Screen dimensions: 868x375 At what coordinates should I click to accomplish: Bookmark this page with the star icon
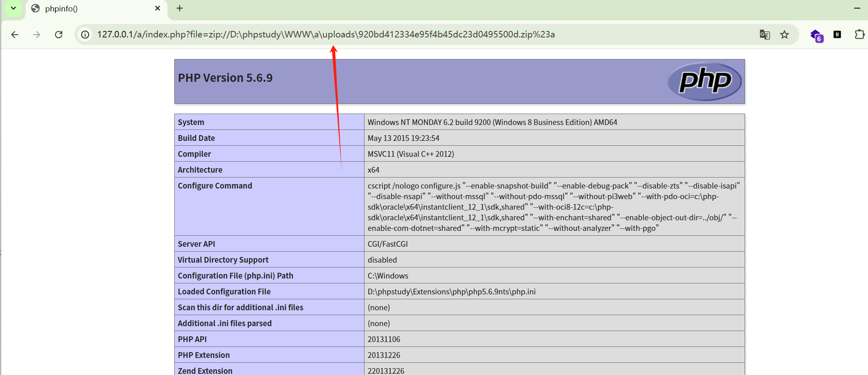point(784,35)
